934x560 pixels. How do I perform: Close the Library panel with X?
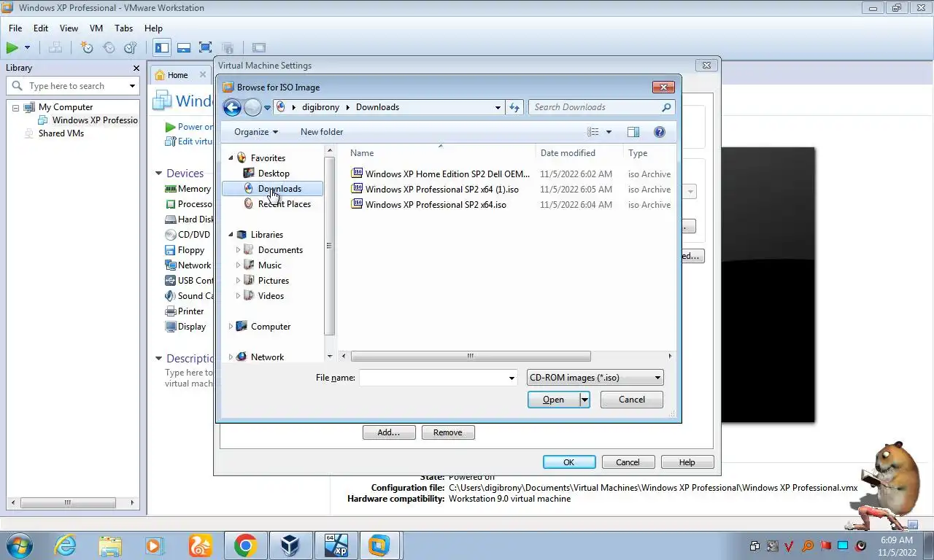click(x=136, y=68)
